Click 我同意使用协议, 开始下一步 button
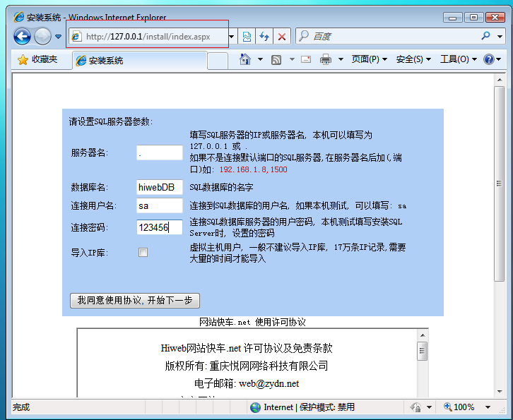The height and width of the screenshot is (420, 513). (x=135, y=300)
